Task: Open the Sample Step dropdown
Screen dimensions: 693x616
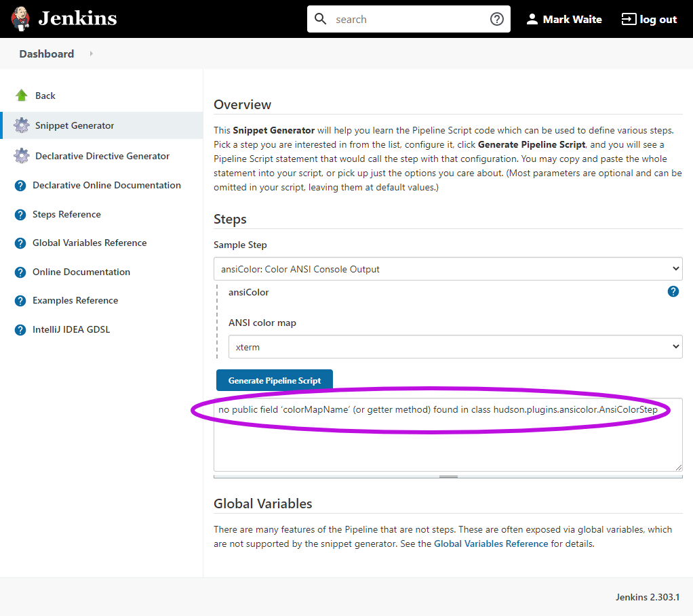Action: 448,269
